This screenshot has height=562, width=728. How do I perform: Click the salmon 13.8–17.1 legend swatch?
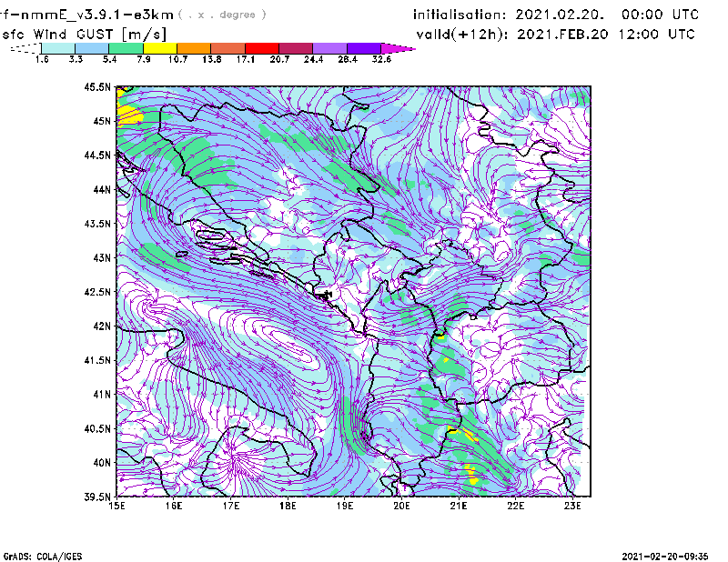pos(228,48)
